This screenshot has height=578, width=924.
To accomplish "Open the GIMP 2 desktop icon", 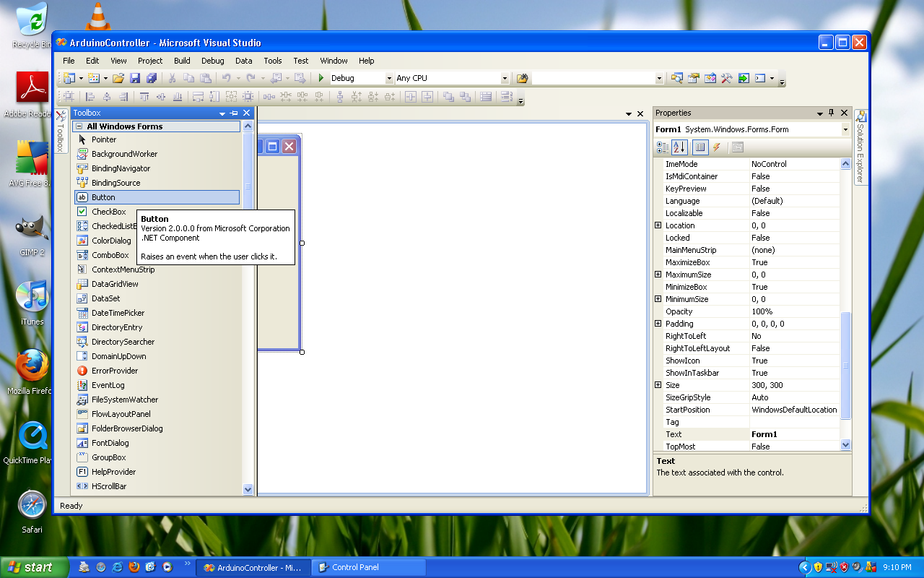I will [32, 236].
